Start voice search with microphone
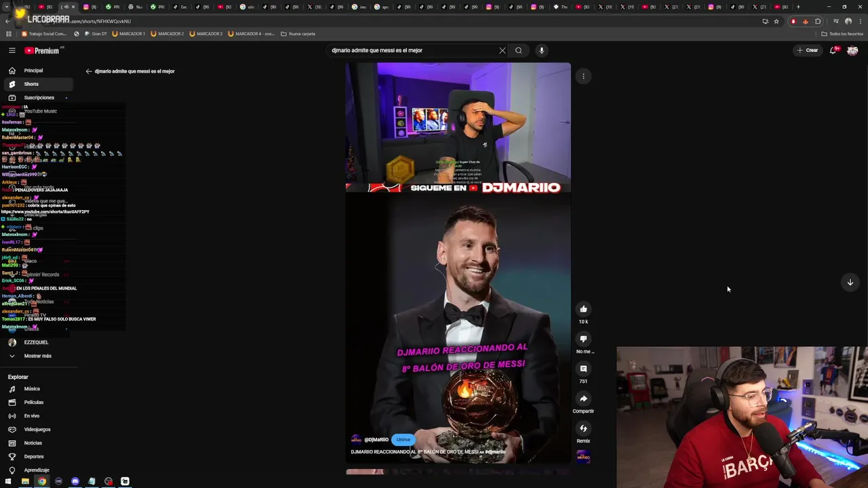This screenshot has width=868, height=488. (541, 50)
